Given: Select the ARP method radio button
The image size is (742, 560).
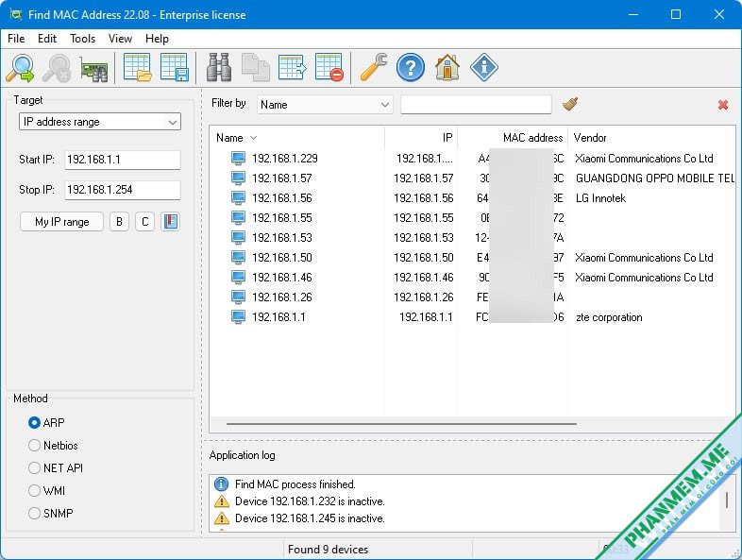Looking at the screenshot, I should pyautogui.click(x=34, y=423).
